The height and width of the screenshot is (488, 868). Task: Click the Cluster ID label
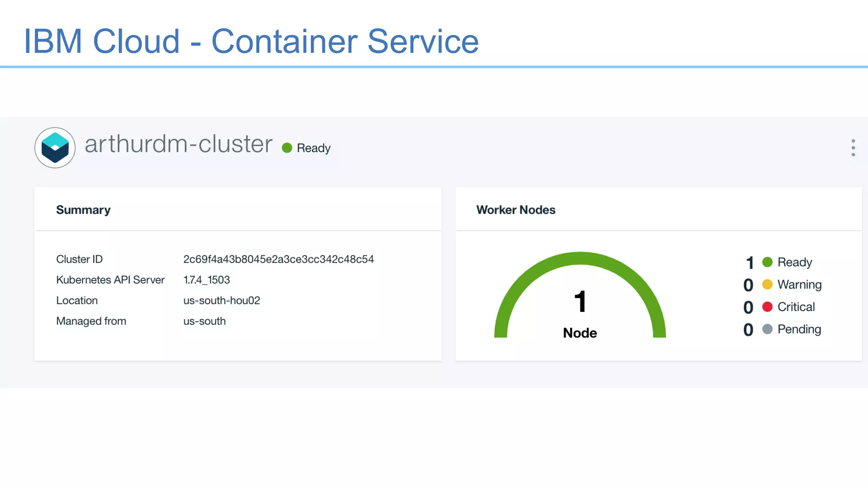pyautogui.click(x=79, y=259)
